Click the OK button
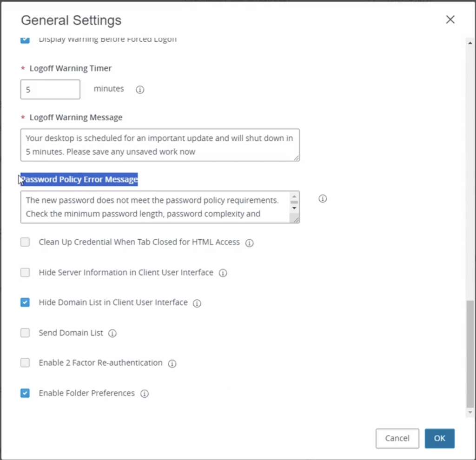Screen dimensions: 476x460 pos(440,438)
